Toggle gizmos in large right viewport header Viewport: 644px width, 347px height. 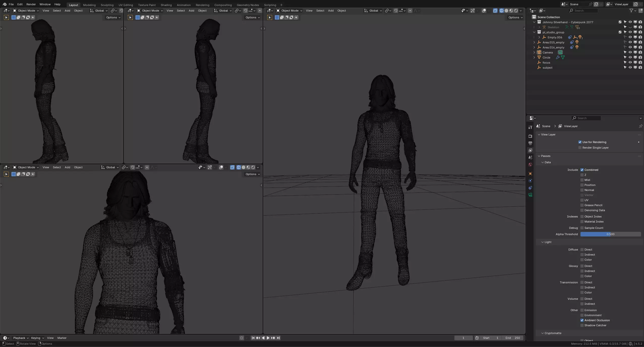point(472,11)
